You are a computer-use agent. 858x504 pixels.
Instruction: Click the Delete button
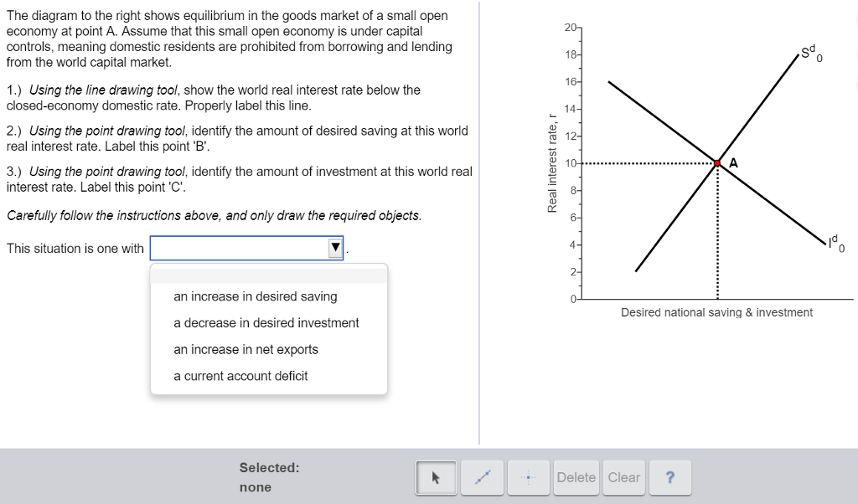pyautogui.click(x=576, y=477)
